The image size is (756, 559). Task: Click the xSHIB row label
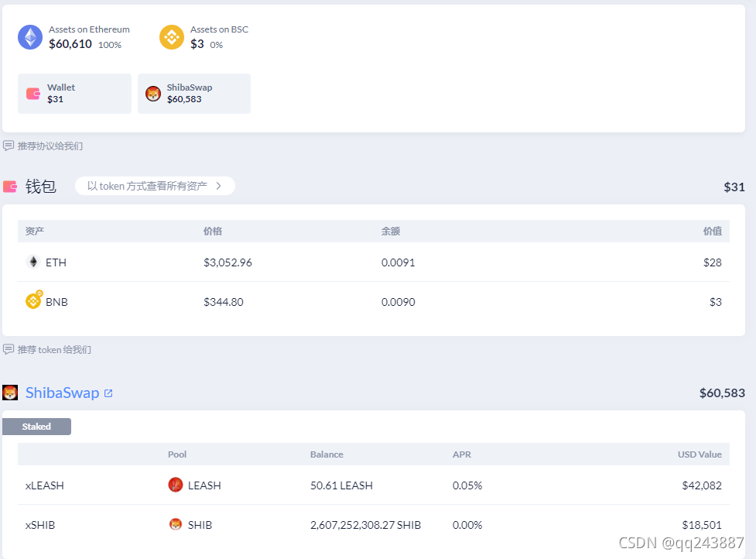pyautogui.click(x=40, y=525)
